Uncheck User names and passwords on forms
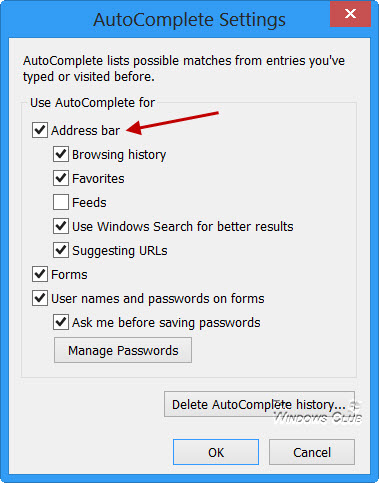The image size is (379, 483). (40, 298)
